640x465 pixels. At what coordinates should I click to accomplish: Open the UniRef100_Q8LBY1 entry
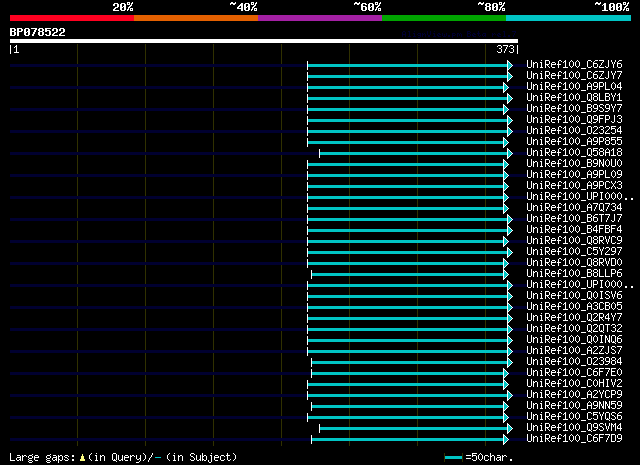point(574,98)
